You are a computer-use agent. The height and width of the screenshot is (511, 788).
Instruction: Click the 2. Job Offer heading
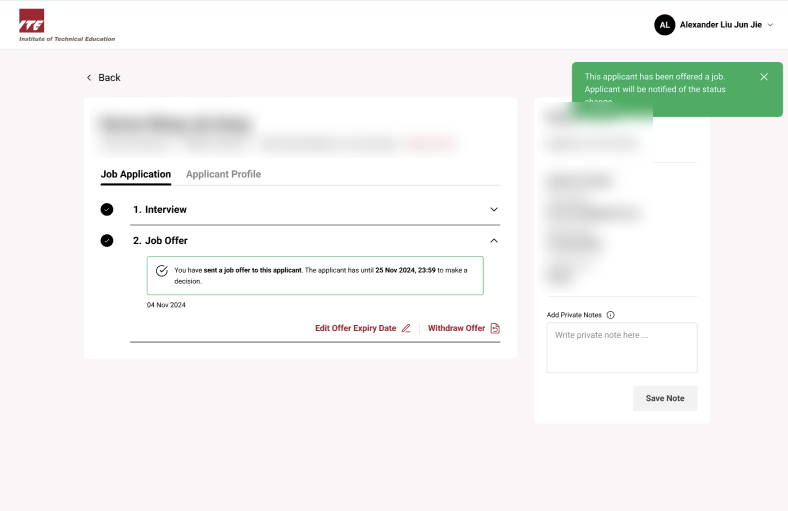click(160, 241)
